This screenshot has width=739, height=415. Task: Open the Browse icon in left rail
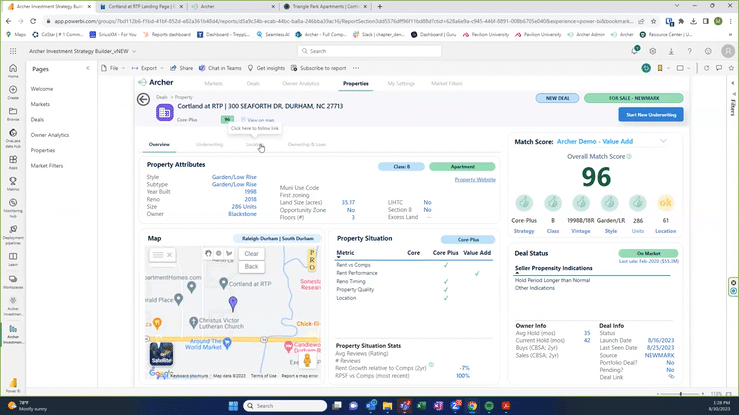13,114
